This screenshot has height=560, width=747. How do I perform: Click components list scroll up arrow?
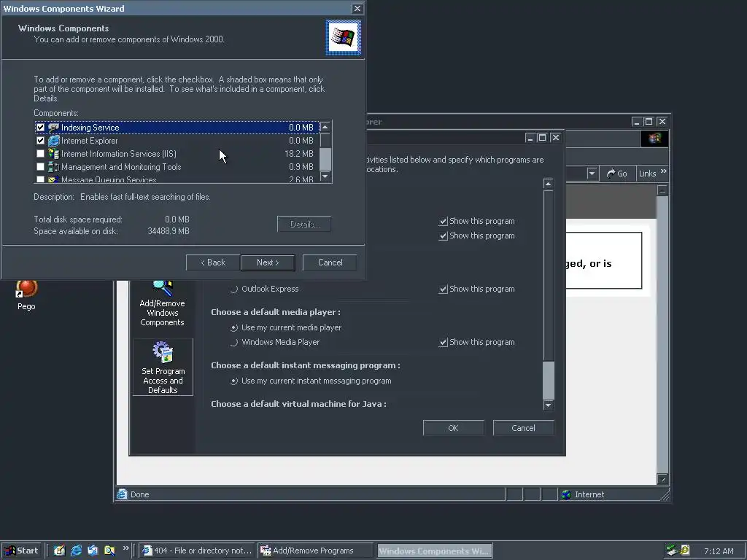[x=325, y=127]
